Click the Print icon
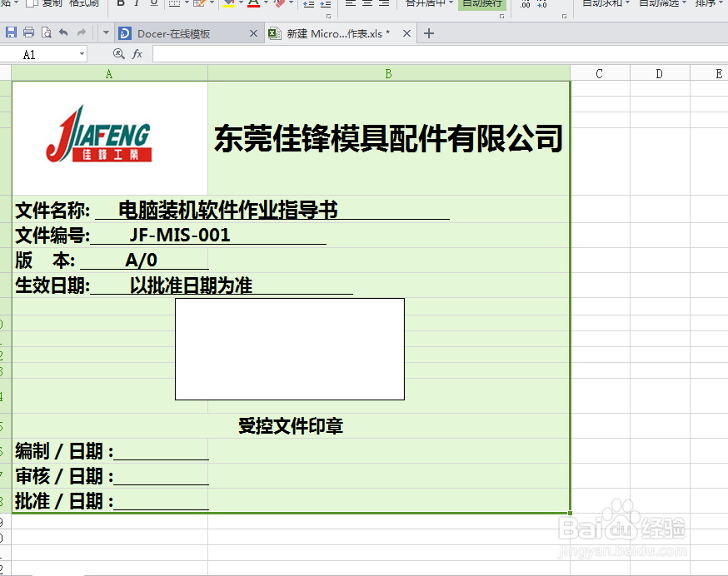This screenshot has height=576, width=728. (x=29, y=32)
